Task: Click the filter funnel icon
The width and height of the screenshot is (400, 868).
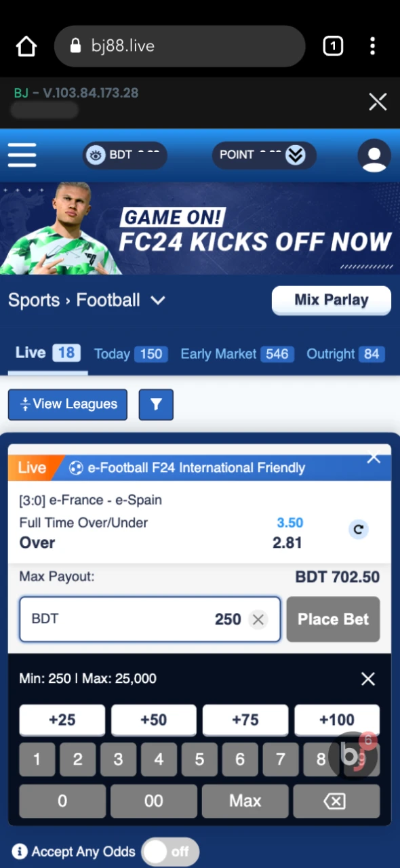Action: [156, 404]
